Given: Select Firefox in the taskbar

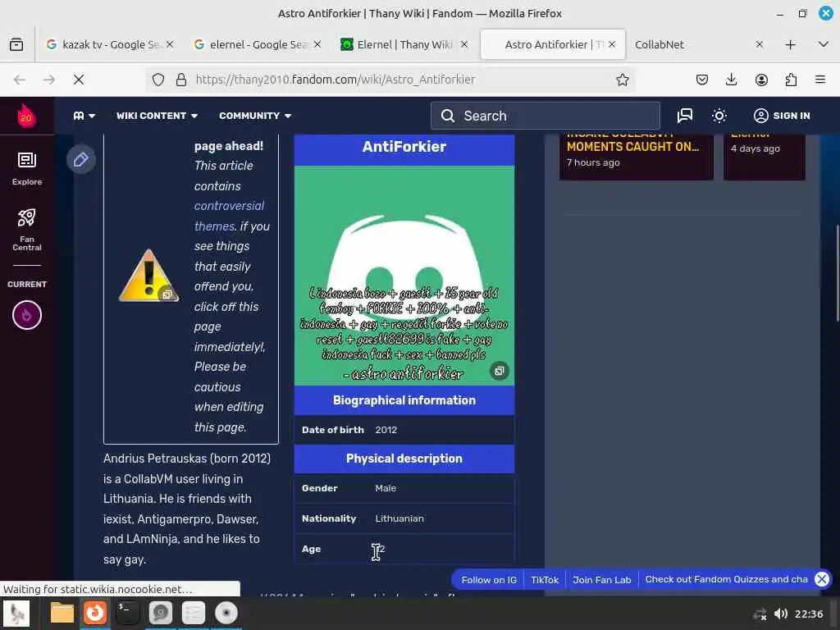Looking at the screenshot, I should [95, 613].
